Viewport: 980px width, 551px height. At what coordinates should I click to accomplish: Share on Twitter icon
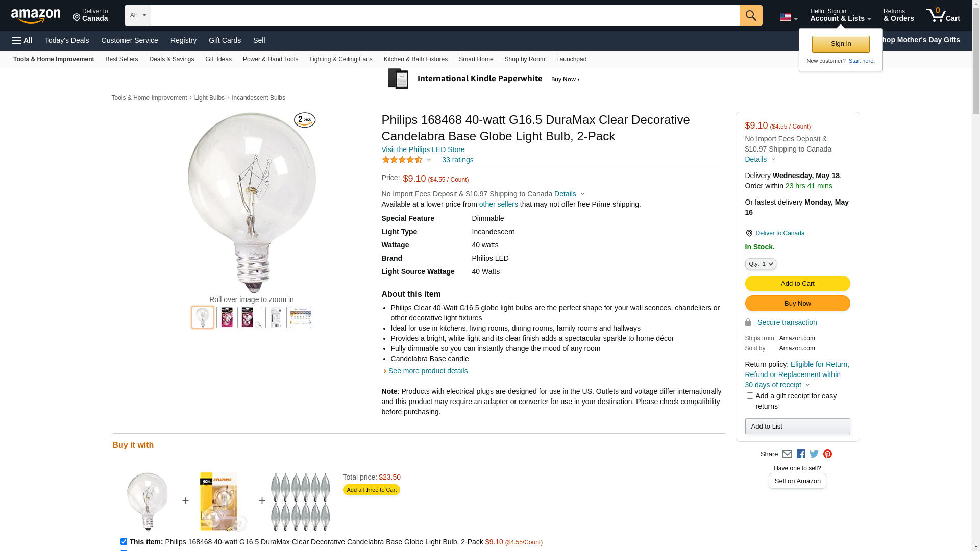point(814,454)
